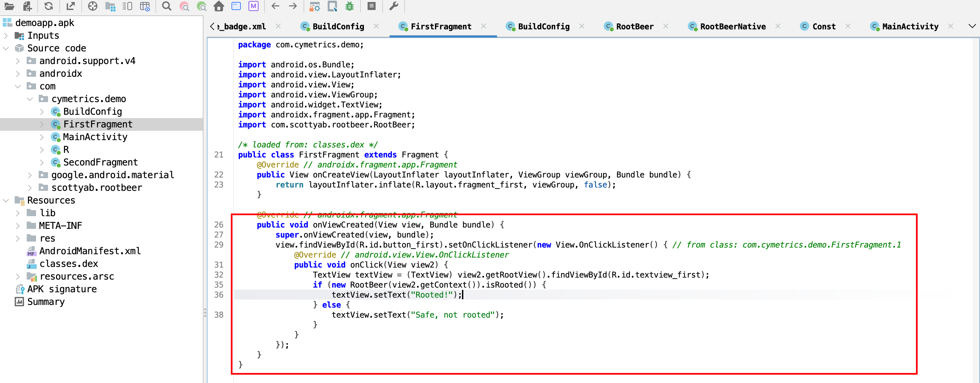Click the Reload files icon
Image resolution: width=980 pixels, height=383 pixels.
pos(48,6)
